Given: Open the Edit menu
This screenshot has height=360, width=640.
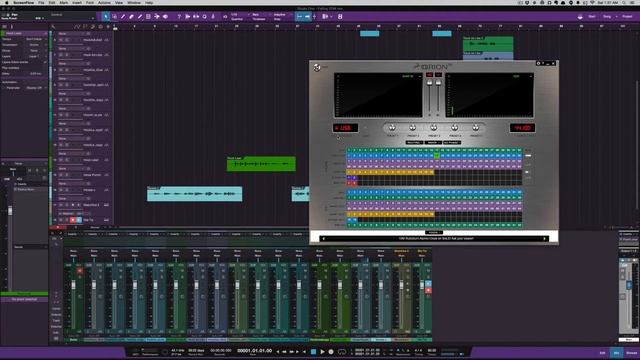Looking at the screenshot, I should (52, 2).
